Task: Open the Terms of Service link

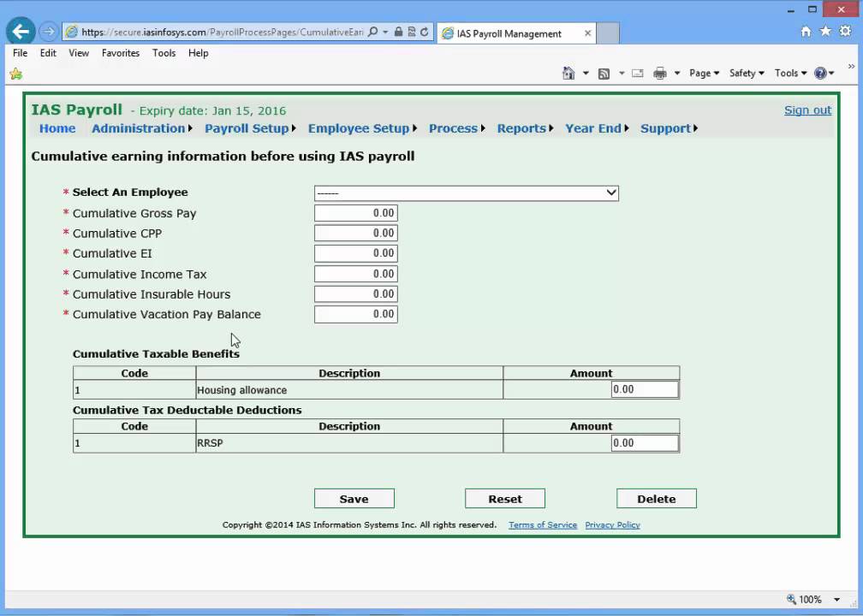Action: coord(543,524)
